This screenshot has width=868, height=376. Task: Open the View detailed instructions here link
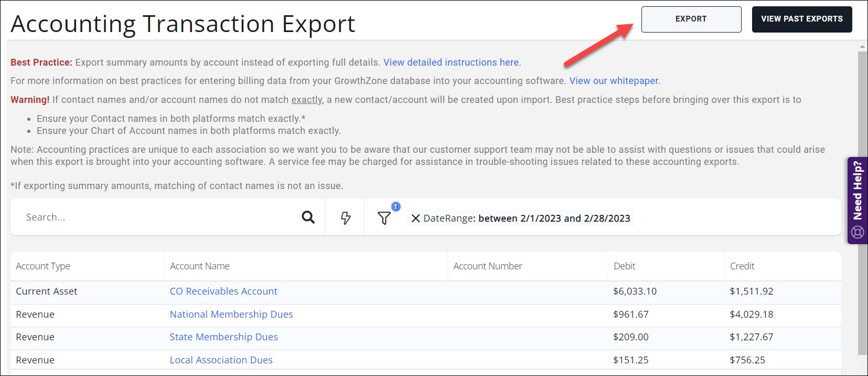(452, 62)
